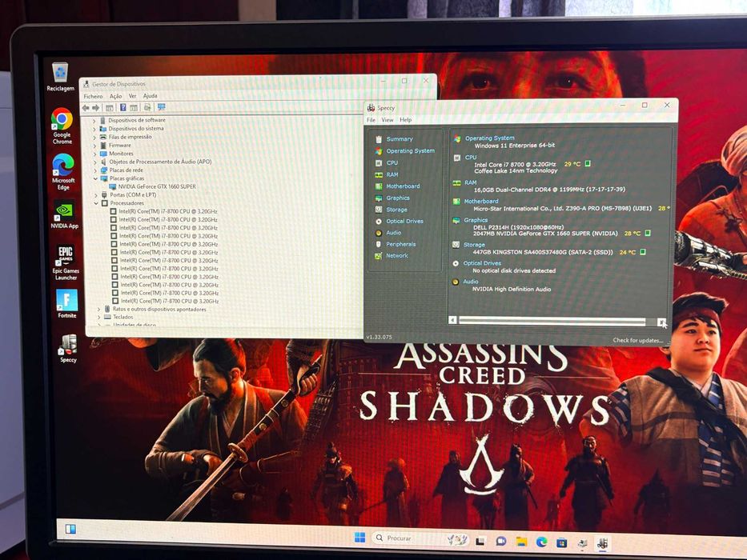Click the Graphics heading in Speccy summary pane
Viewport: 747px width, 560px height.
(476, 220)
